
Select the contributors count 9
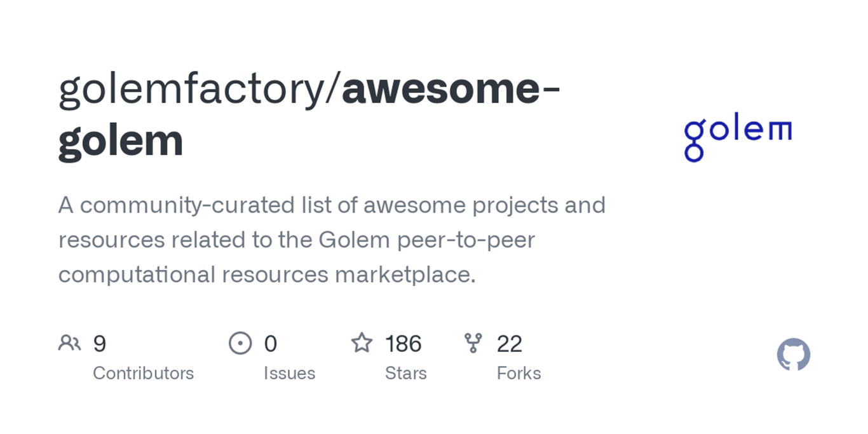[100, 344]
